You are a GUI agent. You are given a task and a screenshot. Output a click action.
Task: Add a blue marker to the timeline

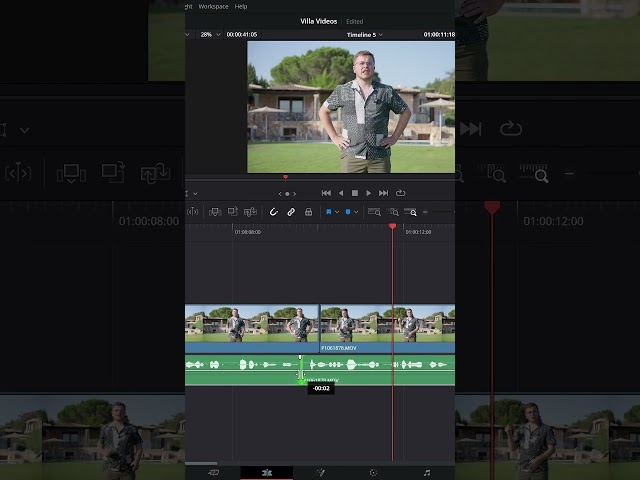(348, 212)
